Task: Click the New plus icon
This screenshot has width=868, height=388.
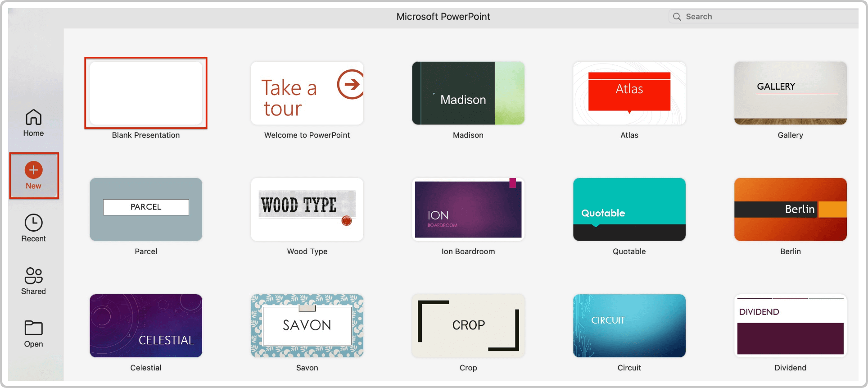Action: click(x=33, y=170)
